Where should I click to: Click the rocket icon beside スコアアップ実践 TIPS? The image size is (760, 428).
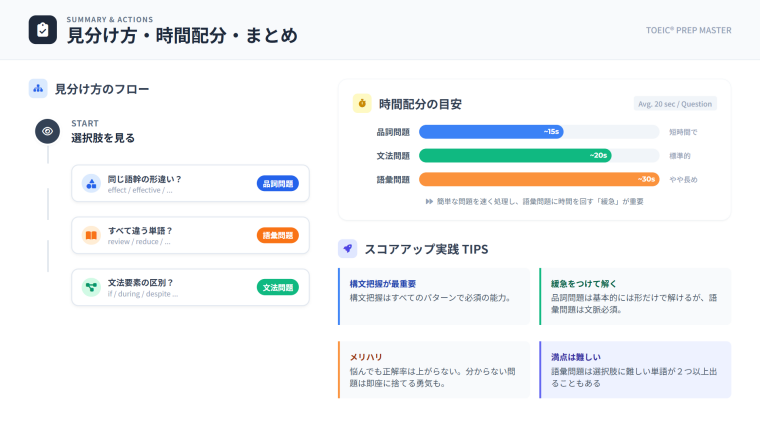(x=348, y=248)
